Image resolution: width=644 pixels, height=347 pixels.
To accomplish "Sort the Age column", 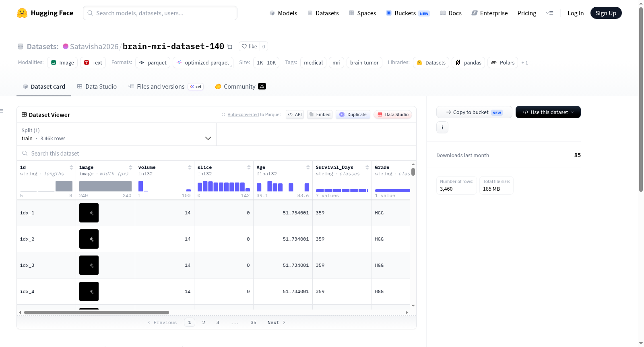I will [308, 167].
